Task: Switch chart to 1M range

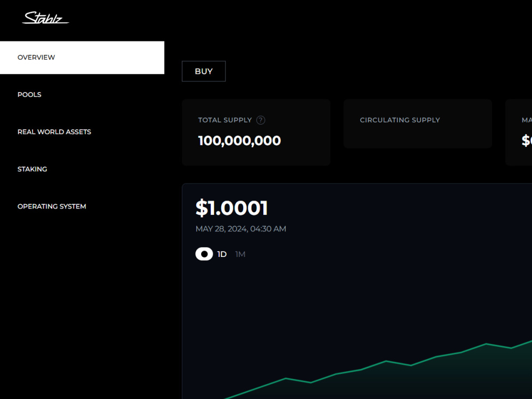Action: point(240,254)
